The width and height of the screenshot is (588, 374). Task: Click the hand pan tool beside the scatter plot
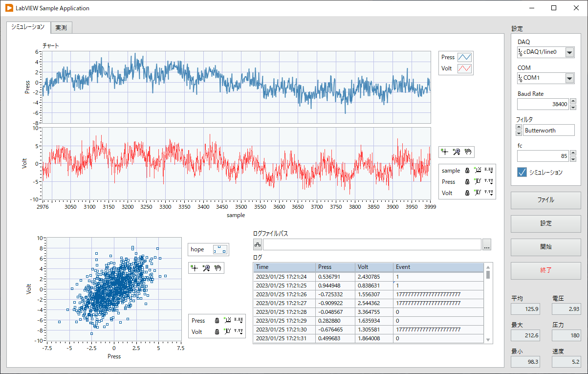[x=218, y=267]
